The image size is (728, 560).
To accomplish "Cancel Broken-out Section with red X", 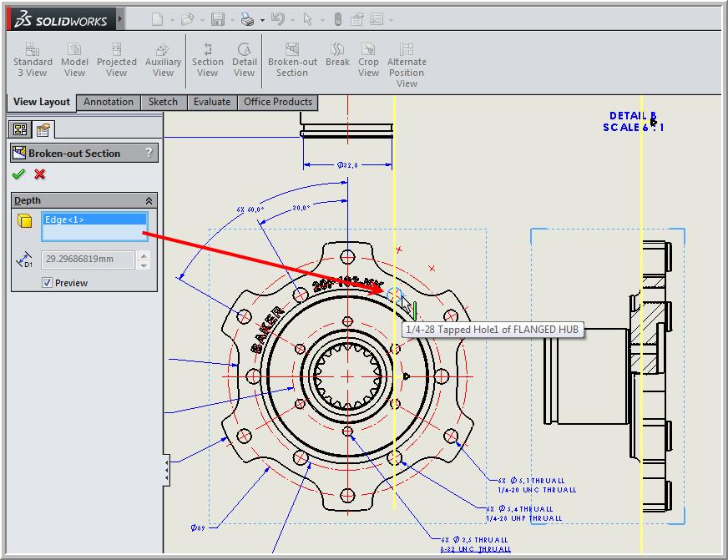I will 40,174.
